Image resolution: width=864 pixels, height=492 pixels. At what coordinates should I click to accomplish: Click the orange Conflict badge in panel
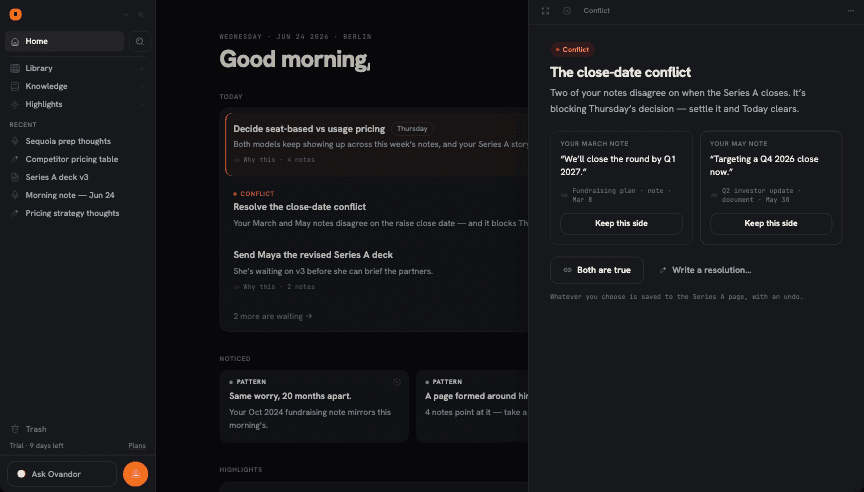[x=573, y=50]
